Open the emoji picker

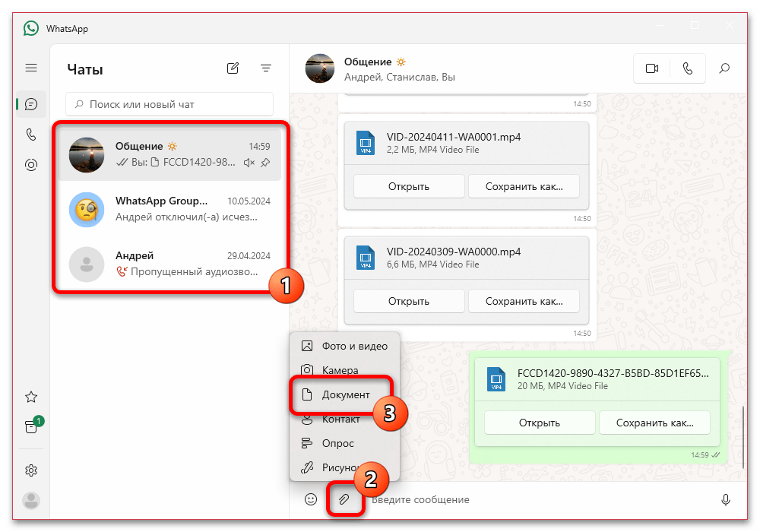[311, 499]
